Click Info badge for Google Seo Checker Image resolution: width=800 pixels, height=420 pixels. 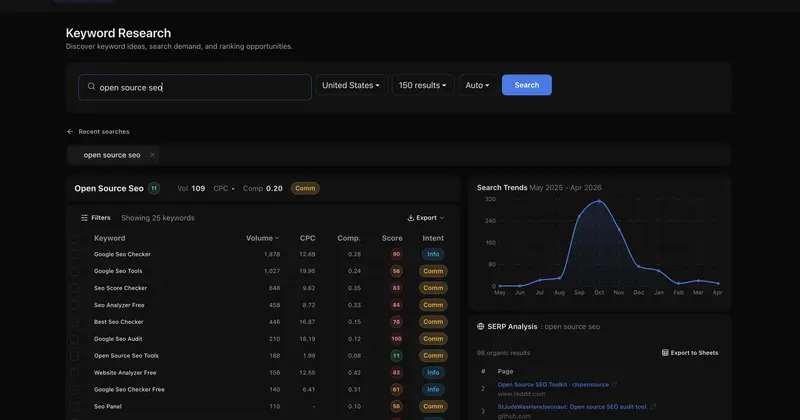tap(433, 254)
